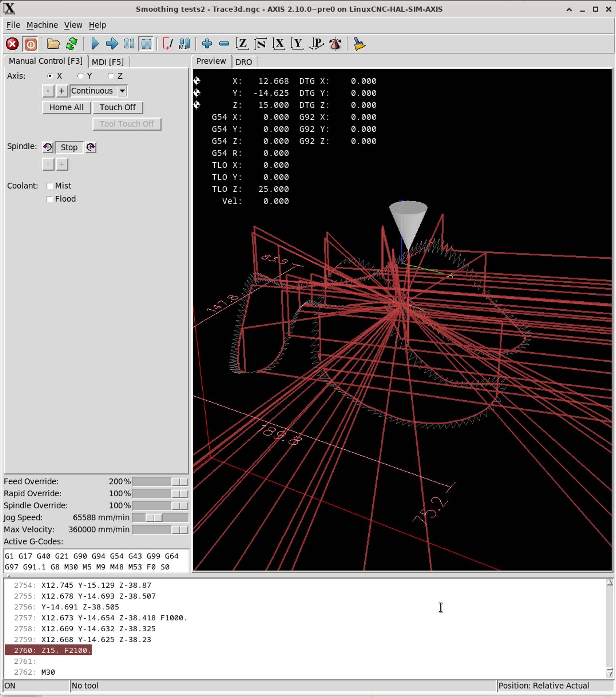Reload the current file with the green arrows icon
616x697 pixels.
pyautogui.click(x=72, y=44)
